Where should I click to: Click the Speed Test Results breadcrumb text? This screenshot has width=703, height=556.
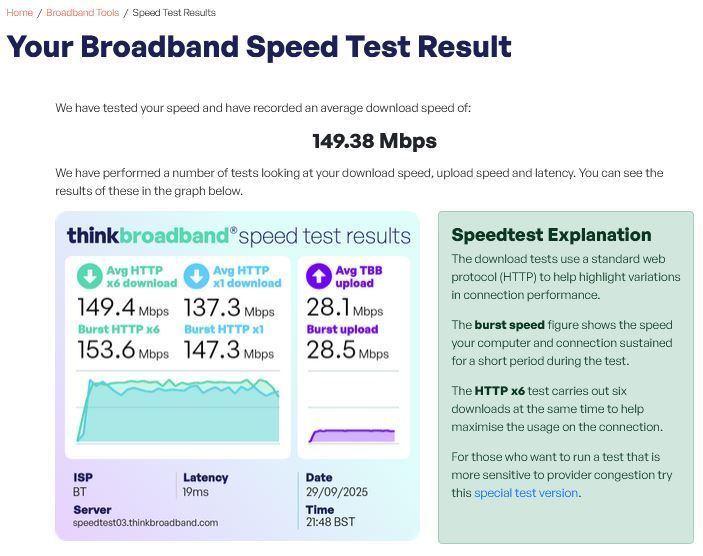[x=174, y=13]
